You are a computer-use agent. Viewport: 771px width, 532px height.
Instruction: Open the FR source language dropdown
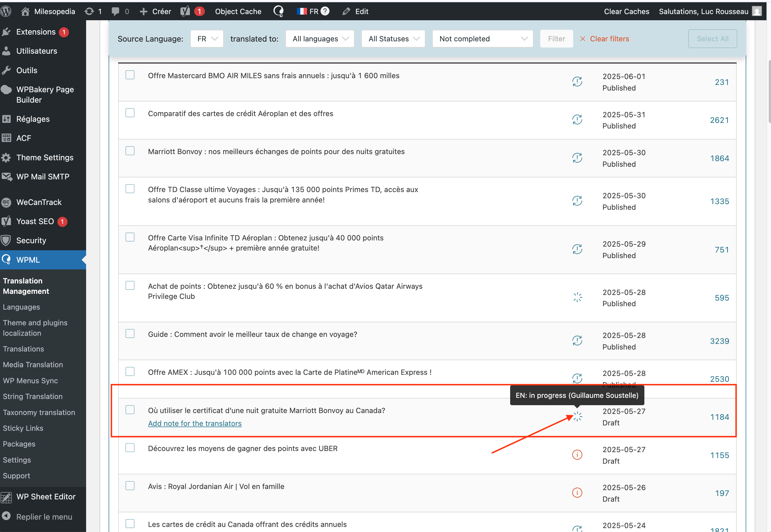(x=207, y=39)
